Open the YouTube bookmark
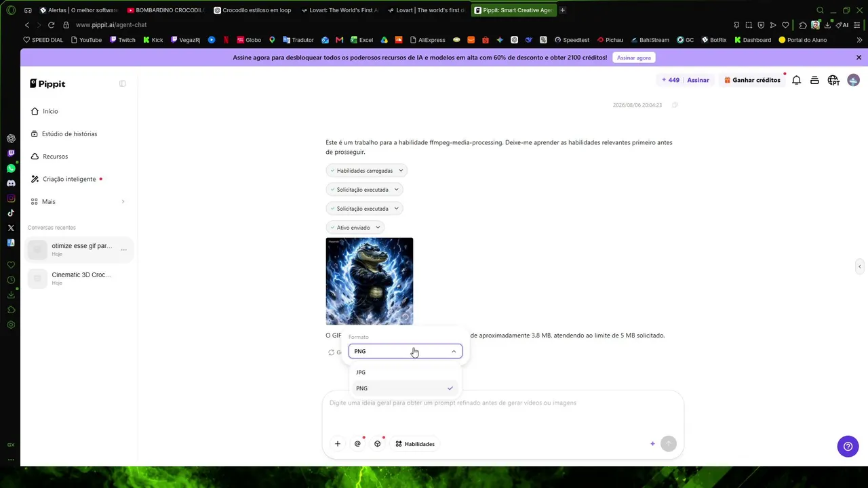Image resolution: width=868 pixels, height=488 pixels. coord(86,40)
